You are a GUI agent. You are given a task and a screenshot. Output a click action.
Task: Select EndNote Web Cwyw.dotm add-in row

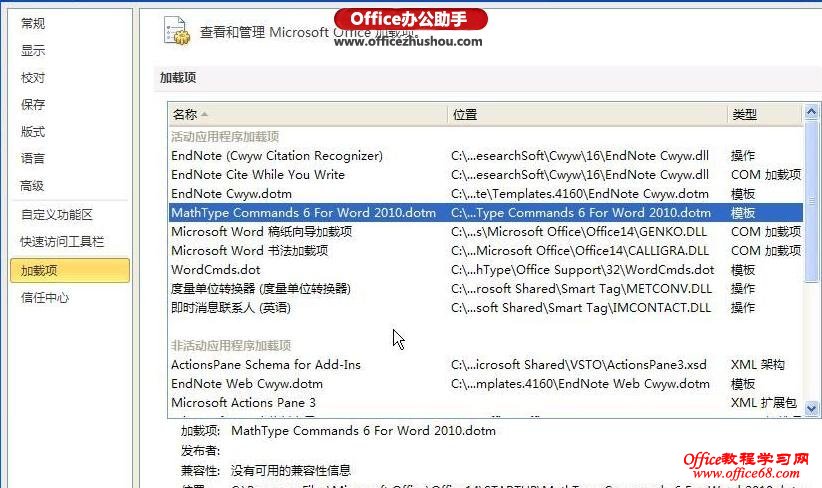485,384
